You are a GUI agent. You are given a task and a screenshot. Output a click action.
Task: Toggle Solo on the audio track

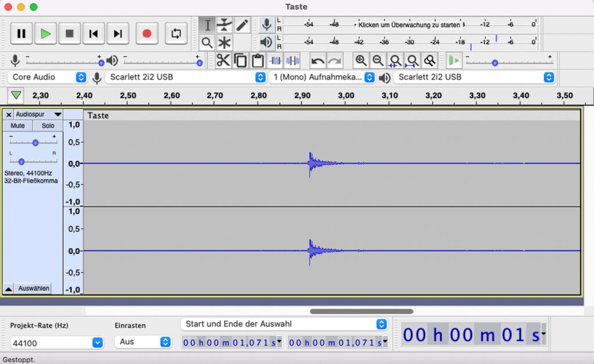pyautogui.click(x=48, y=126)
